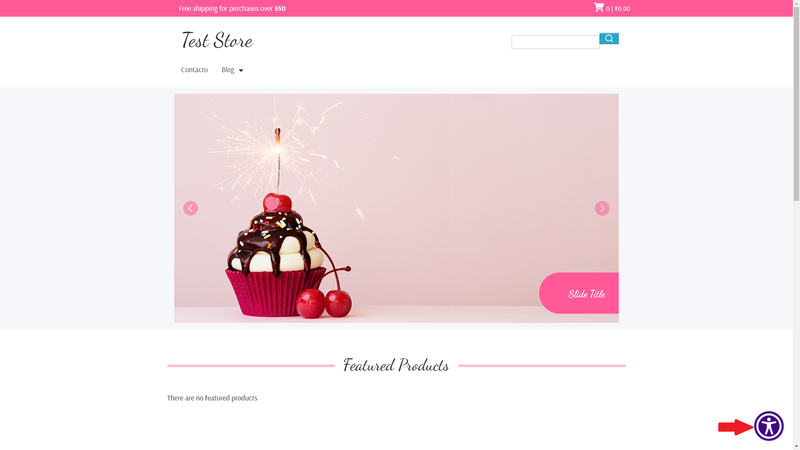
Task: Click the Test Store logo
Action: point(217,40)
